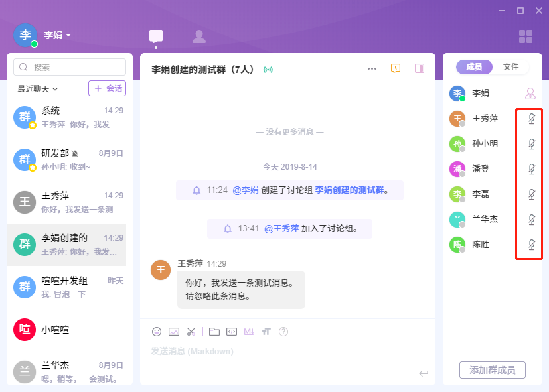Toggle Markdown mode in message toolbar
The image size is (549, 392).
click(249, 331)
